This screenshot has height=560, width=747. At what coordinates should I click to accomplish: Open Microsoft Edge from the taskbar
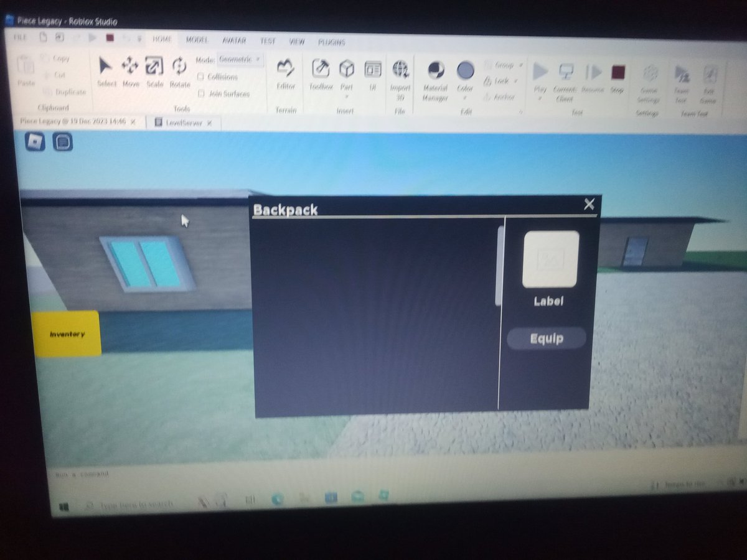coord(277,499)
